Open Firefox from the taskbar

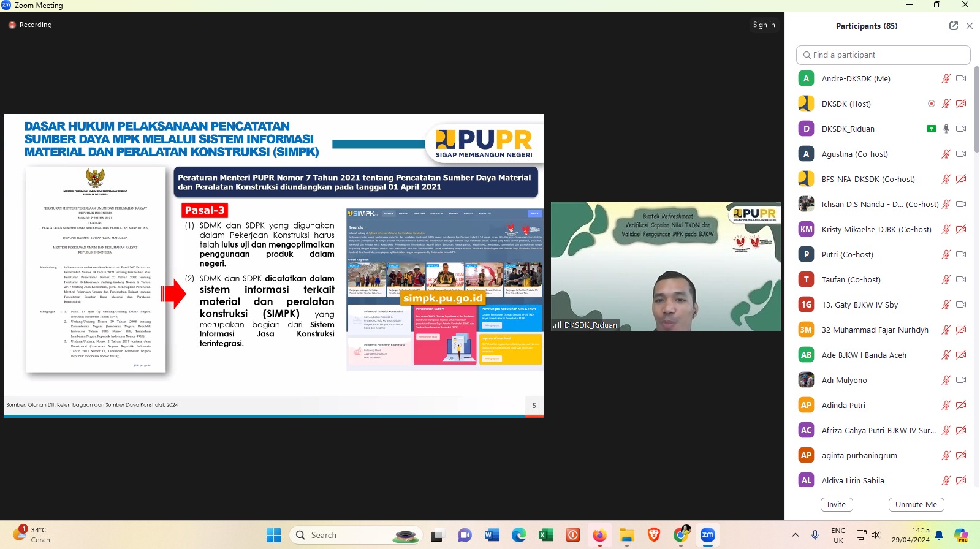(599, 535)
